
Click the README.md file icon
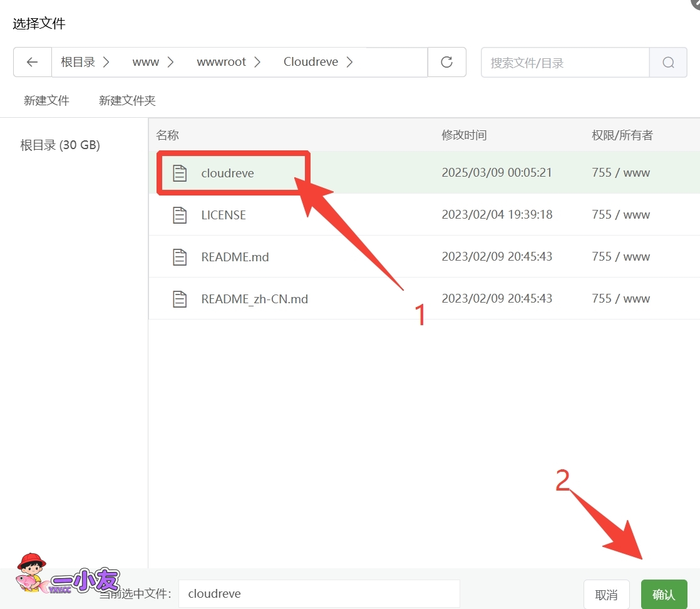(180, 257)
